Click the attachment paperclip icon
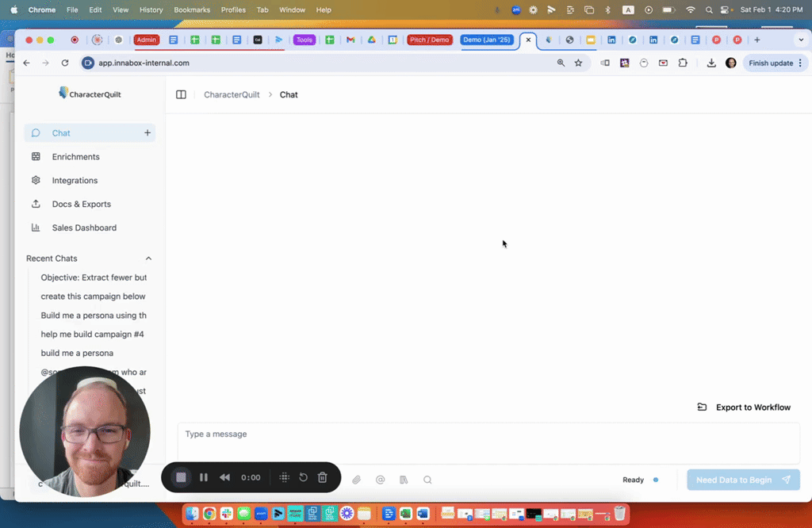The height and width of the screenshot is (528, 812). click(356, 480)
